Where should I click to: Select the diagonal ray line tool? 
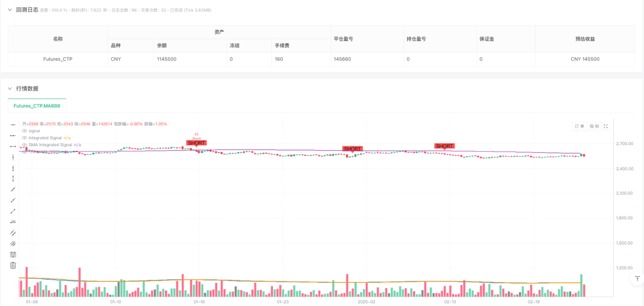[13, 201]
